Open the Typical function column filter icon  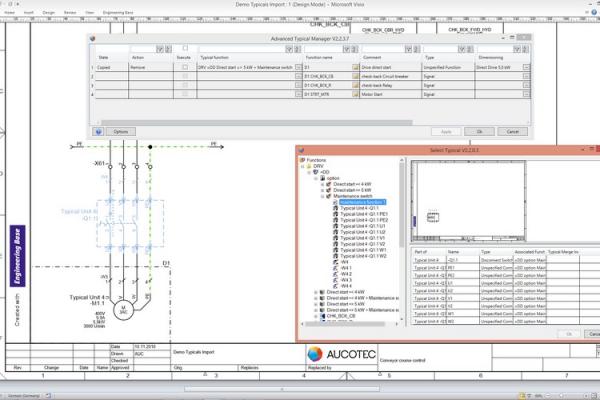pyautogui.click(x=289, y=49)
